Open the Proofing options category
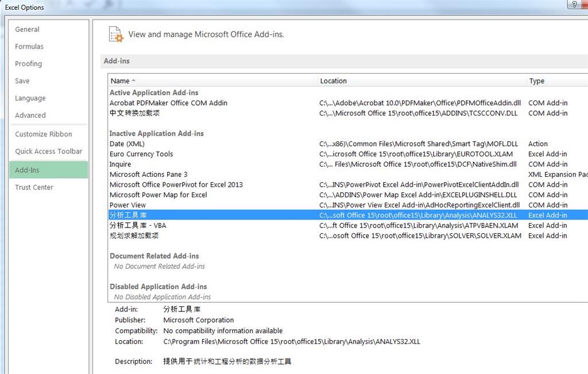Viewport: 588px width, 374px height. click(x=29, y=64)
